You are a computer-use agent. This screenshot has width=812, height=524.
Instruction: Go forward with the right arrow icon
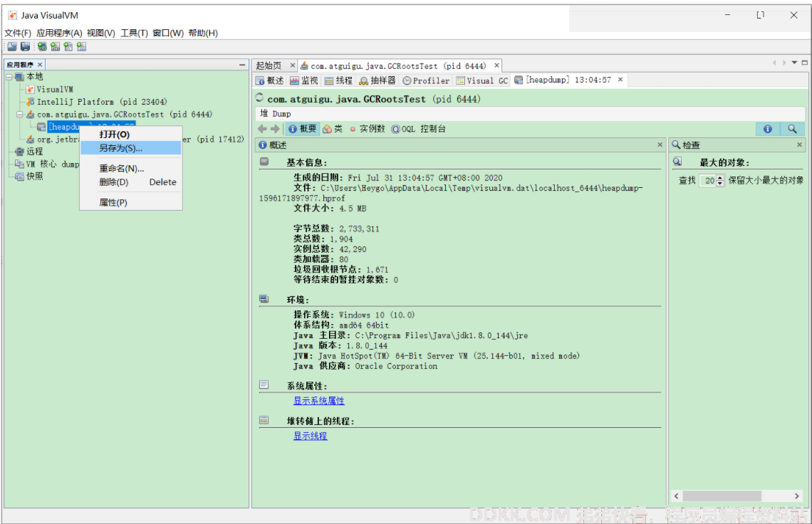pos(275,129)
